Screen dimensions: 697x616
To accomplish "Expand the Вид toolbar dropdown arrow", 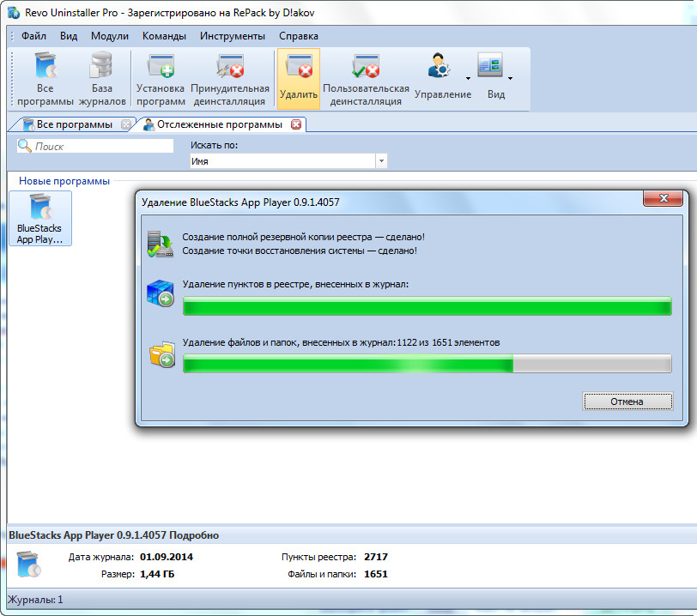I will point(510,78).
